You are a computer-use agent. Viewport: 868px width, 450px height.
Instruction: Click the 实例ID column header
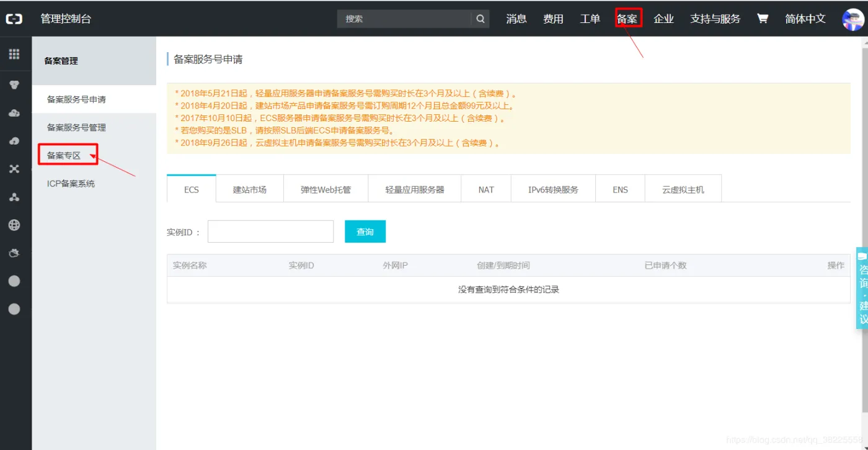pyautogui.click(x=301, y=265)
